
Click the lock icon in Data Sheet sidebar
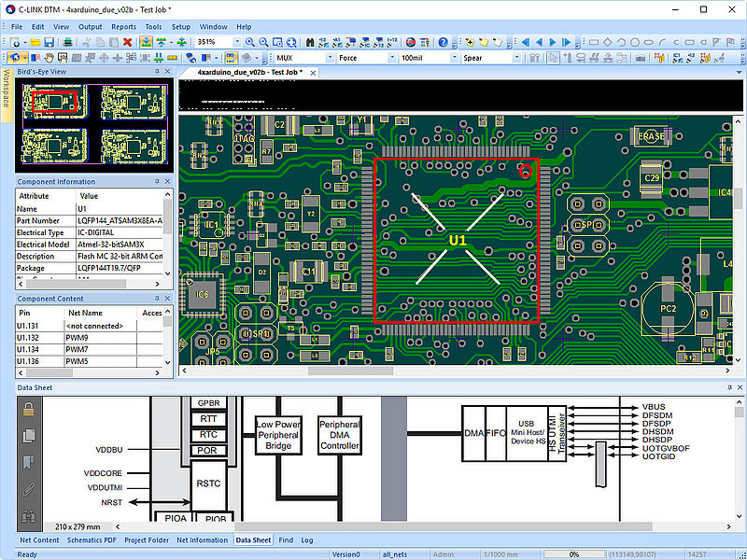(29, 409)
